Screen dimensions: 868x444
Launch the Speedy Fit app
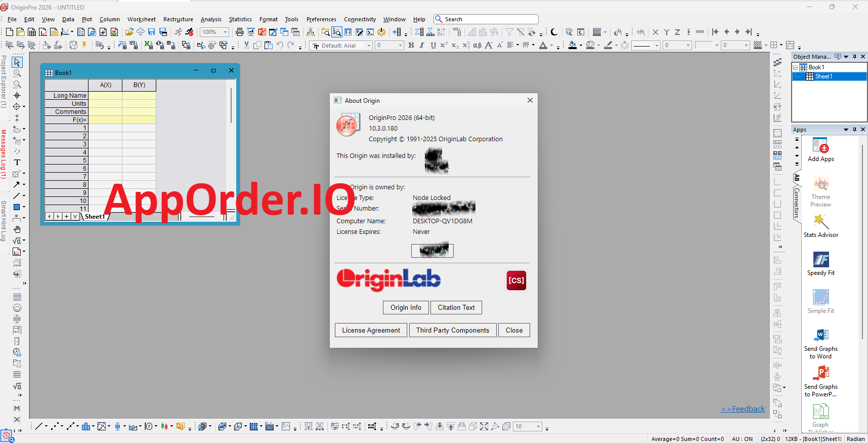click(x=820, y=264)
